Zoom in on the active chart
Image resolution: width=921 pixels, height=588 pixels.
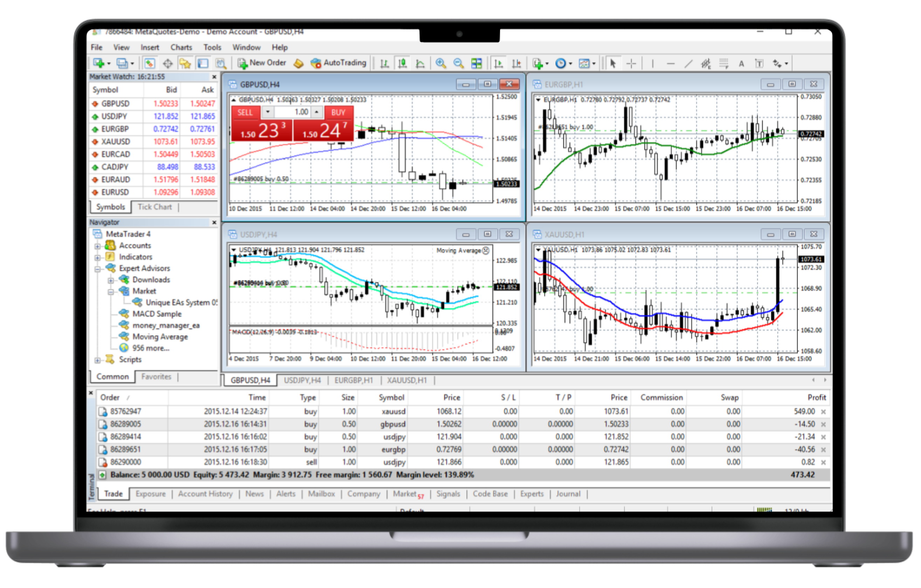pyautogui.click(x=441, y=63)
